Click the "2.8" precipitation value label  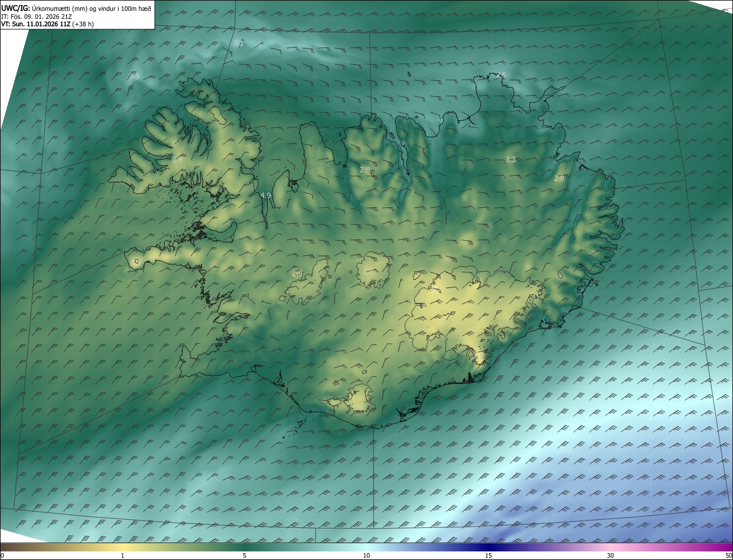click(559, 179)
